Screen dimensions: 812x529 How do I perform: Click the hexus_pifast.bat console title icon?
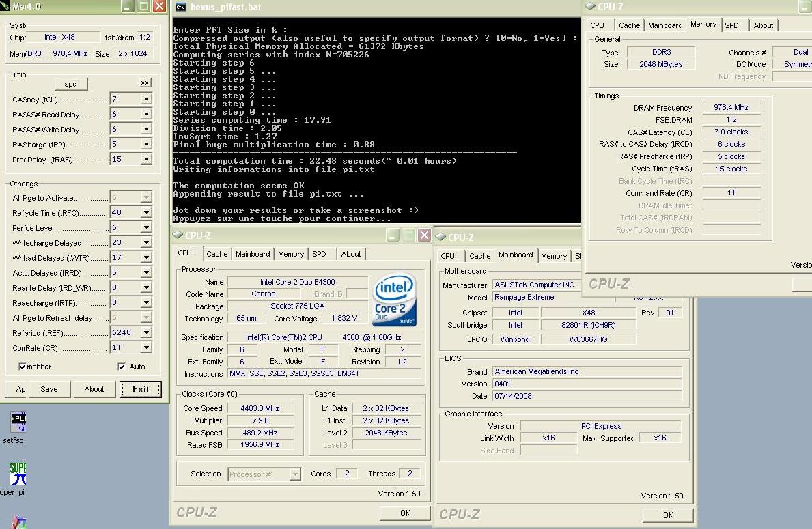tap(181, 7)
